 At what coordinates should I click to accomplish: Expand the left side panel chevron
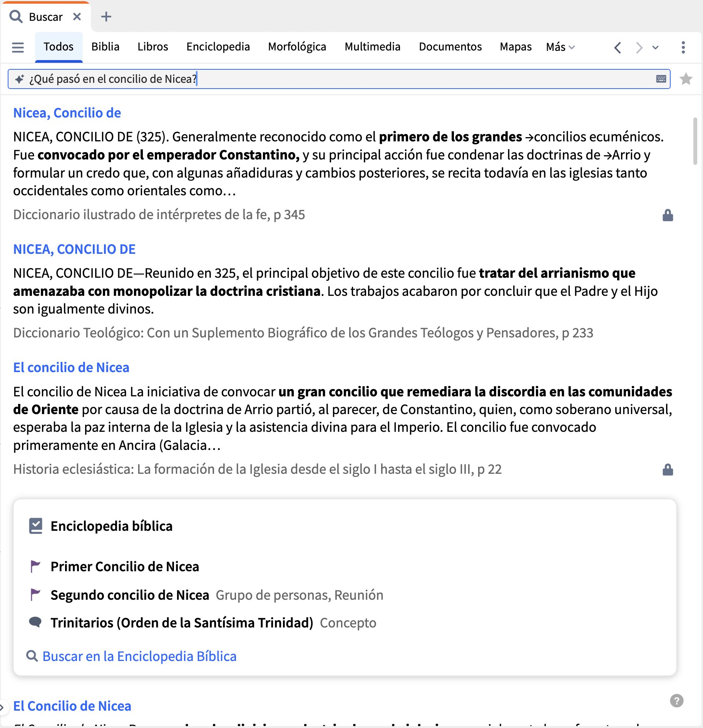point(2,707)
